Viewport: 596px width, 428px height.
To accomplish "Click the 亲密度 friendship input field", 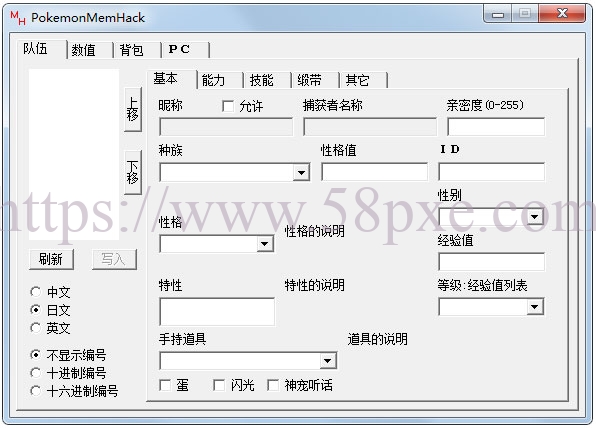I will pos(496,127).
